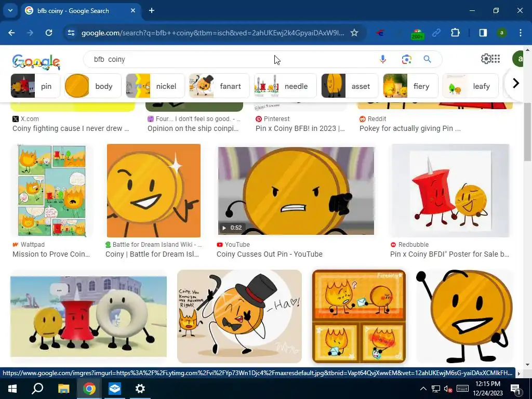Open the taskbar clock and date
The width and height of the screenshot is (532, 399).
(x=488, y=389)
